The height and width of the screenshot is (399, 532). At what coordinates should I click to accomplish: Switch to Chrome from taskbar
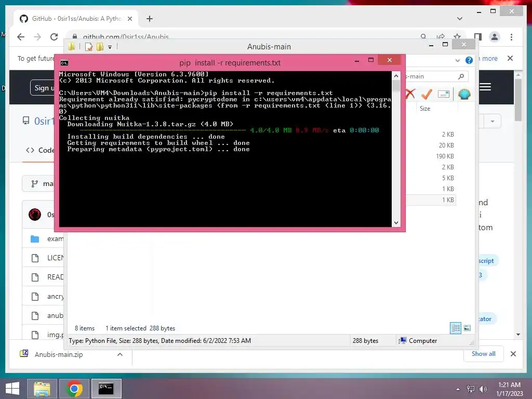click(74, 389)
